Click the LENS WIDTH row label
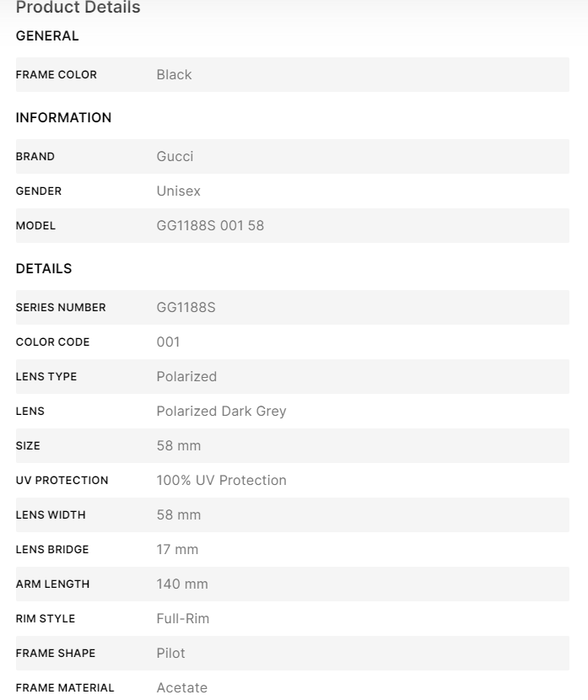588x700 pixels. point(51,515)
